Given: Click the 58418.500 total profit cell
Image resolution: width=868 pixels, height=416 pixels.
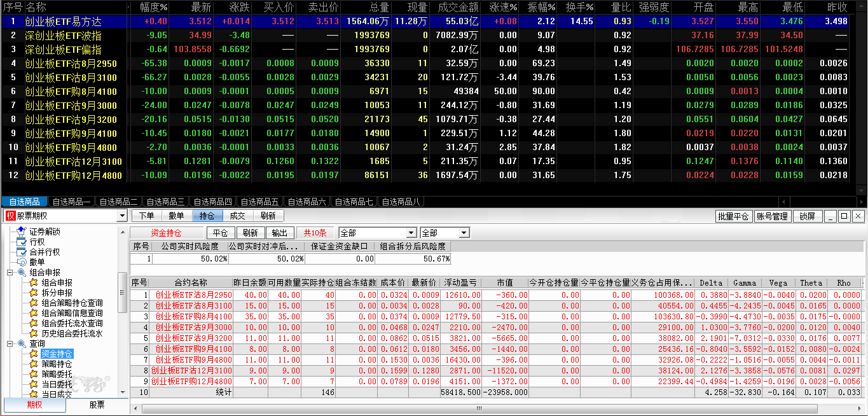Looking at the screenshot, I should point(460,392).
